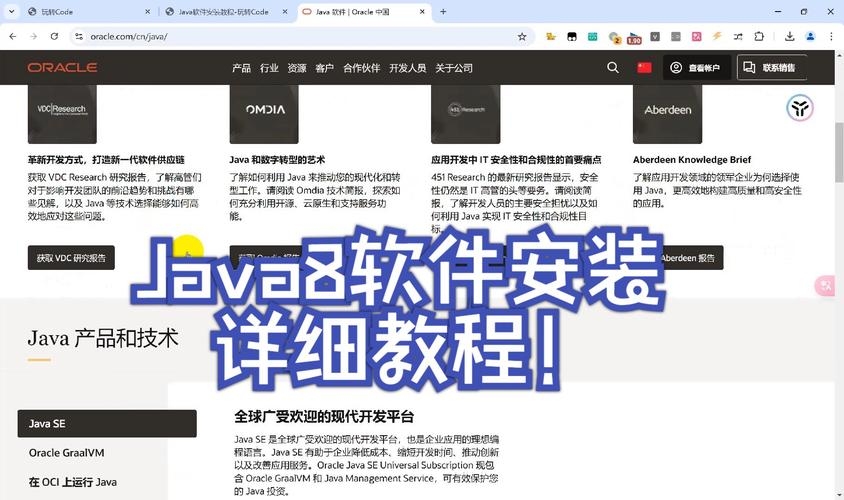Select the Oracle GraalVM sidebar tab
Viewport: 844px width, 500px height.
tap(107, 453)
